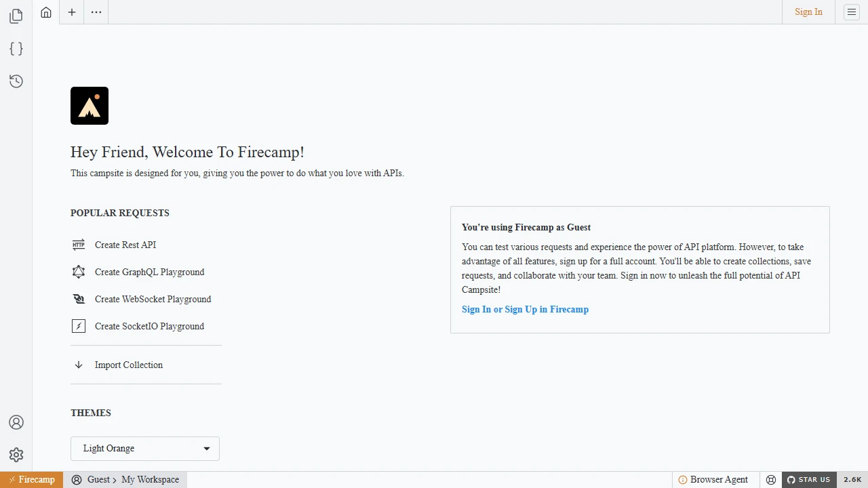This screenshot has height=488, width=868.
Task: Open the History panel from the sidebar
Action: 16,81
